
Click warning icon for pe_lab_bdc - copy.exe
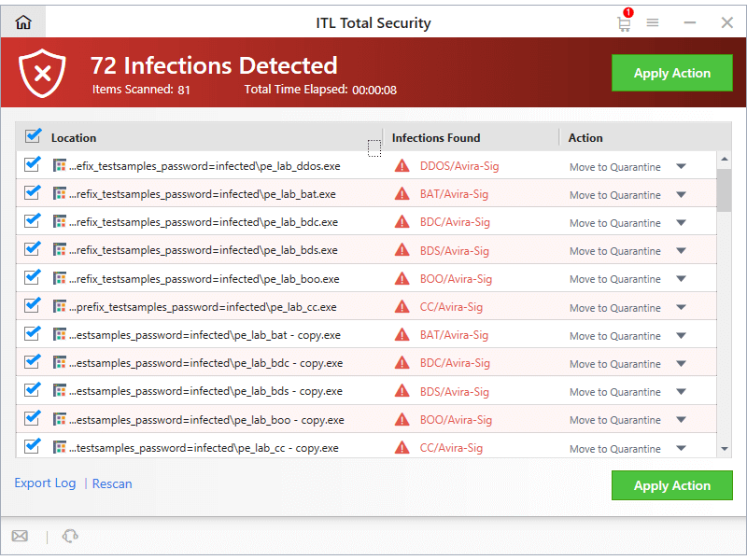pyautogui.click(x=402, y=363)
